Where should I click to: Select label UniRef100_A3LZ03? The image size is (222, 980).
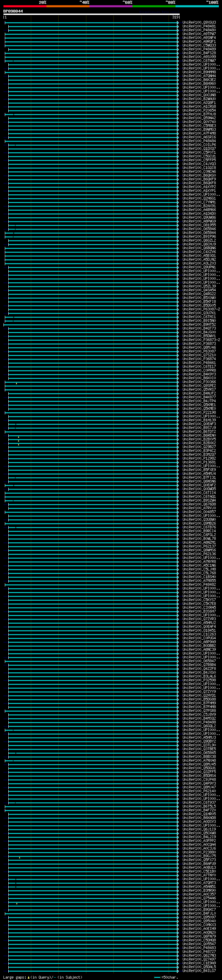199,263
